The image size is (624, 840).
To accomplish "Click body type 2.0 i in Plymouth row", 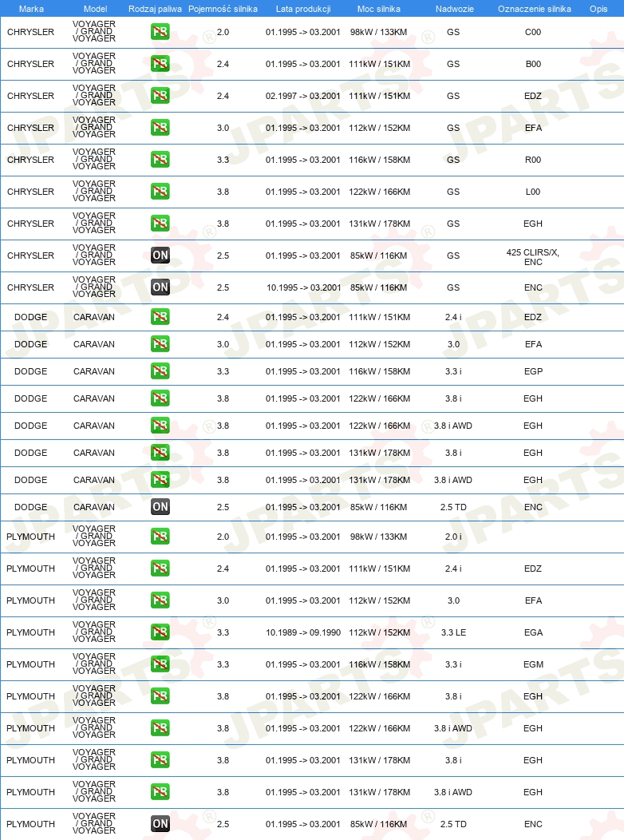I will (453, 537).
